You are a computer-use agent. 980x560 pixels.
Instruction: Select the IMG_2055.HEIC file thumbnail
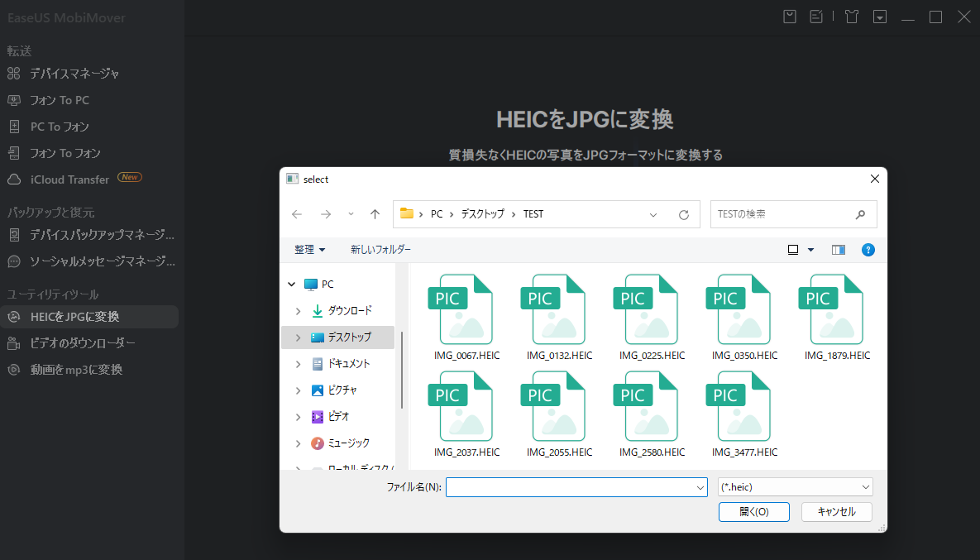point(554,407)
